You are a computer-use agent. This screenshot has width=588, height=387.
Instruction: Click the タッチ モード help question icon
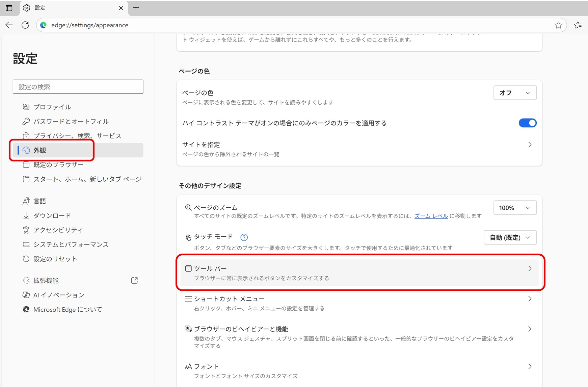click(x=244, y=237)
